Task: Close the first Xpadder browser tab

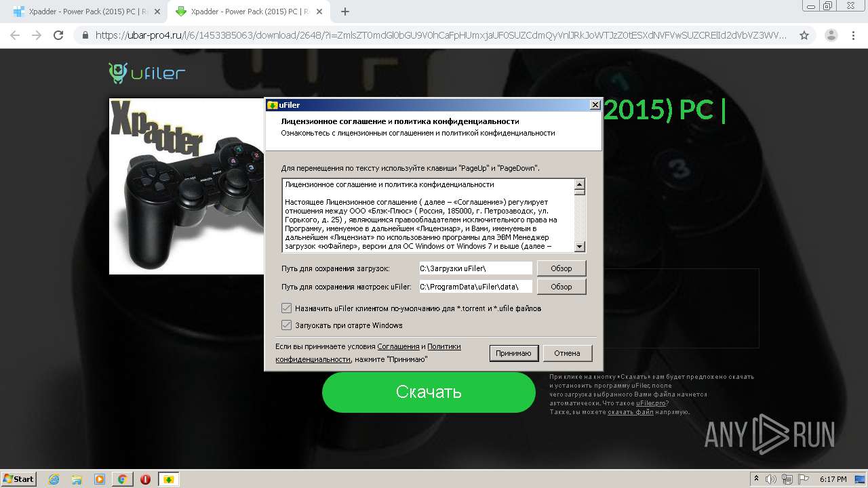Action: click(157, 12)
